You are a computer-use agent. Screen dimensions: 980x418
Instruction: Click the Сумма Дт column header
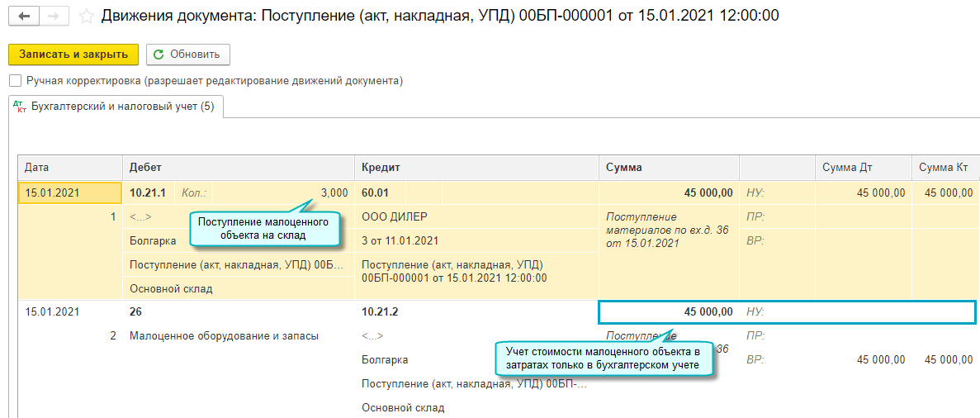(x=863, y=167)
